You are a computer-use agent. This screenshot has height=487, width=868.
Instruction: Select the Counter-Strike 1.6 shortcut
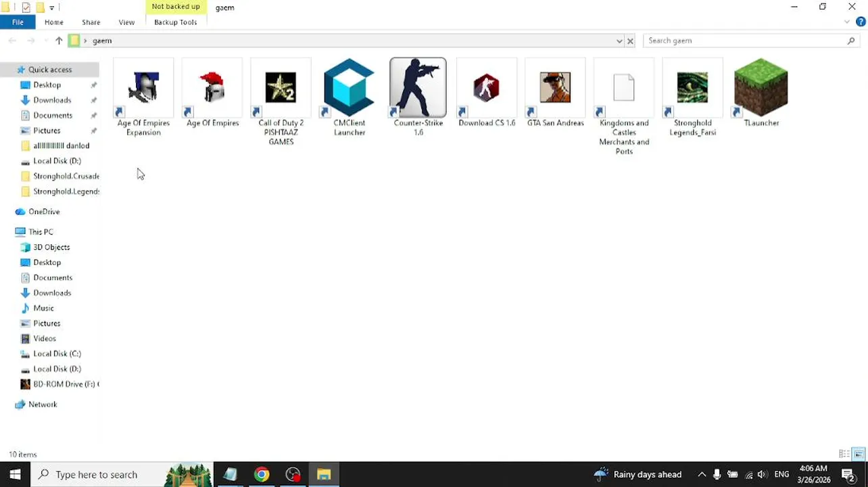coord(418,98)
